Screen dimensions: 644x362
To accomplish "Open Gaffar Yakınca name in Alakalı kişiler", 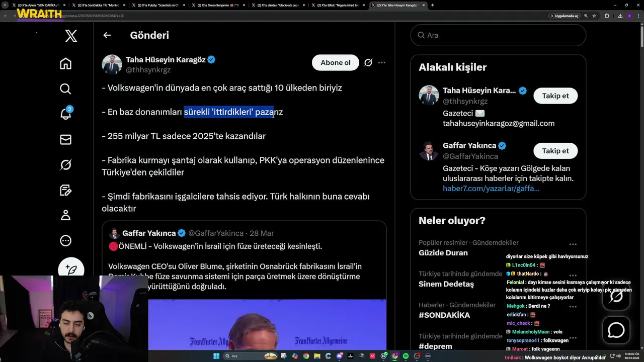I will 469,146.
